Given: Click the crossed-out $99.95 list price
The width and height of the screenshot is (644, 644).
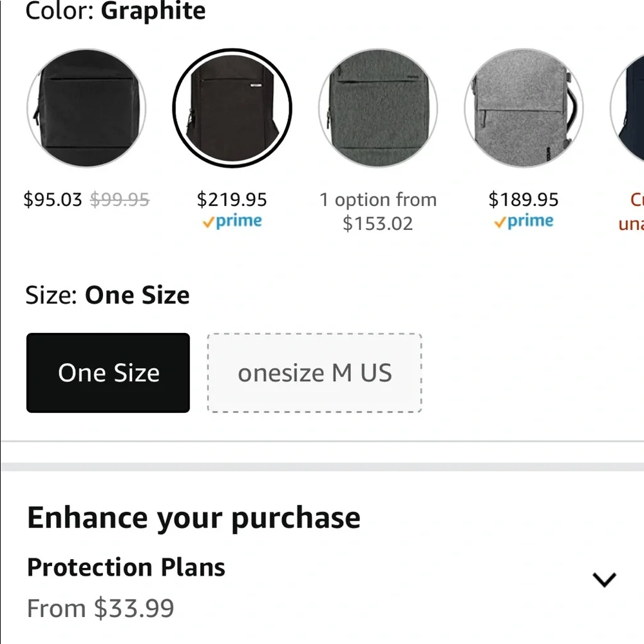Looking at the screenshot, I should [120, 200].
